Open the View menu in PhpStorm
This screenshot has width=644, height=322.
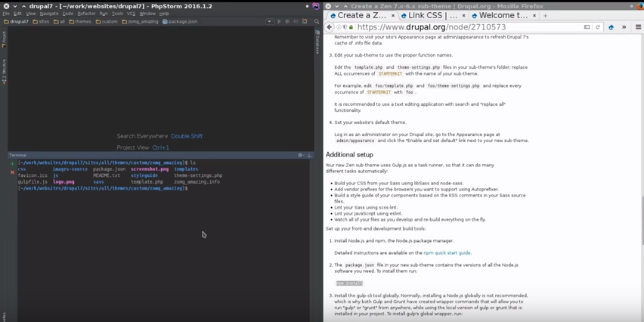31,14
